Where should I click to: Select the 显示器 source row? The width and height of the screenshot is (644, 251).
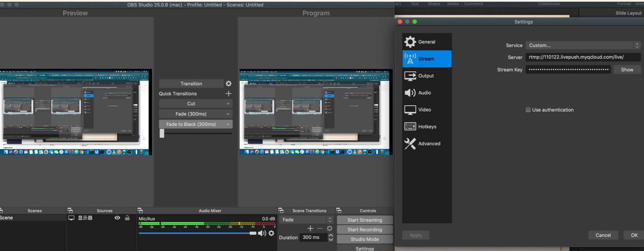(101, 218)
